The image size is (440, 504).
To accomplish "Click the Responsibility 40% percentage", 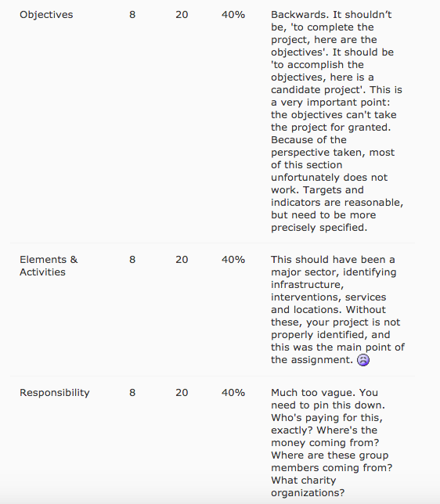I will (x=233, y=393).
